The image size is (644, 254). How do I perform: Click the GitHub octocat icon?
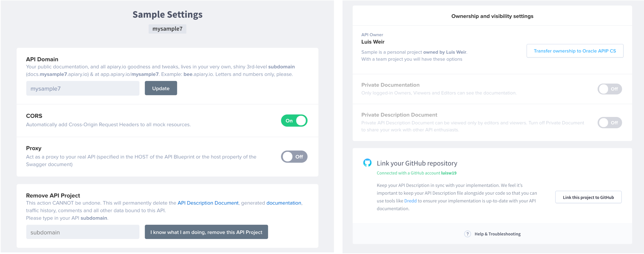(x=367, y=163)
